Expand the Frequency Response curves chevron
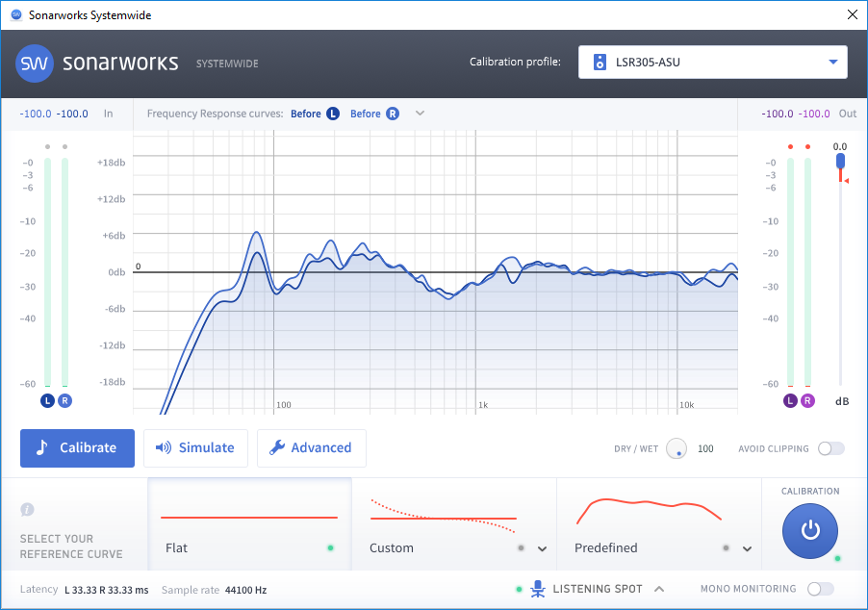The image size is (868, 610). tap(421, 113)
